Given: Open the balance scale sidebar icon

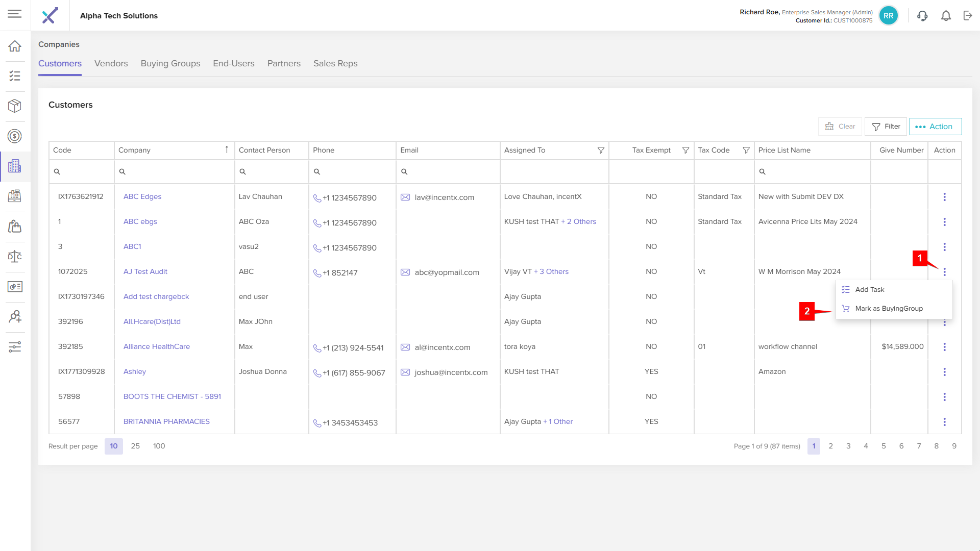Looking at the screenshot, I should [x=15, y=257].
